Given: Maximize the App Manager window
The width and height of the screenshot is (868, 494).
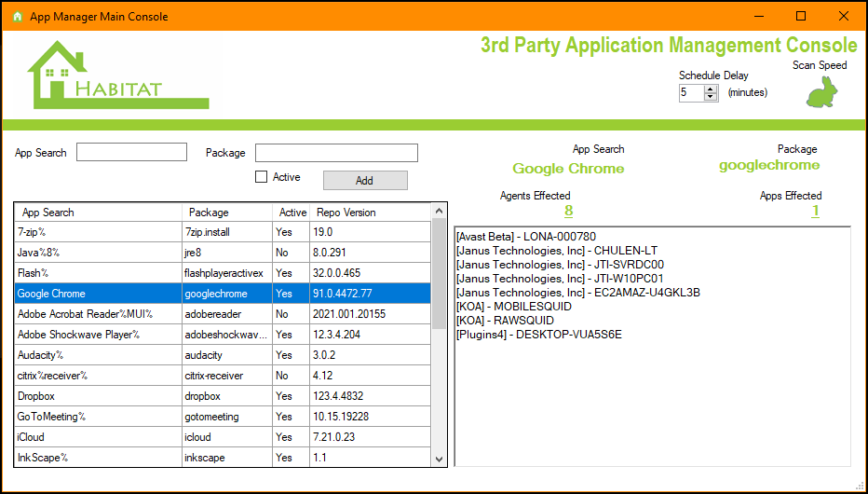Looking at the screenshot, I should pos(800,16).
